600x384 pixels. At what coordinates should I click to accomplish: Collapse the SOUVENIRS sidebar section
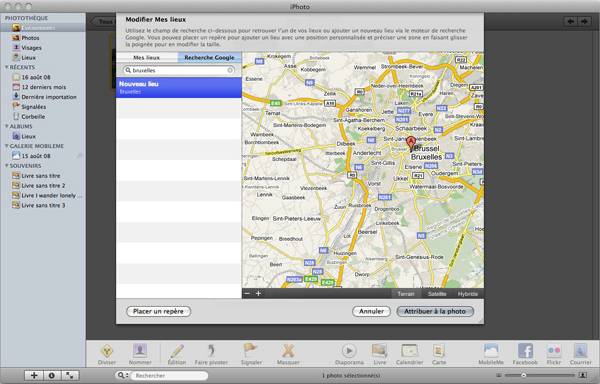click(x=7, y=166)
